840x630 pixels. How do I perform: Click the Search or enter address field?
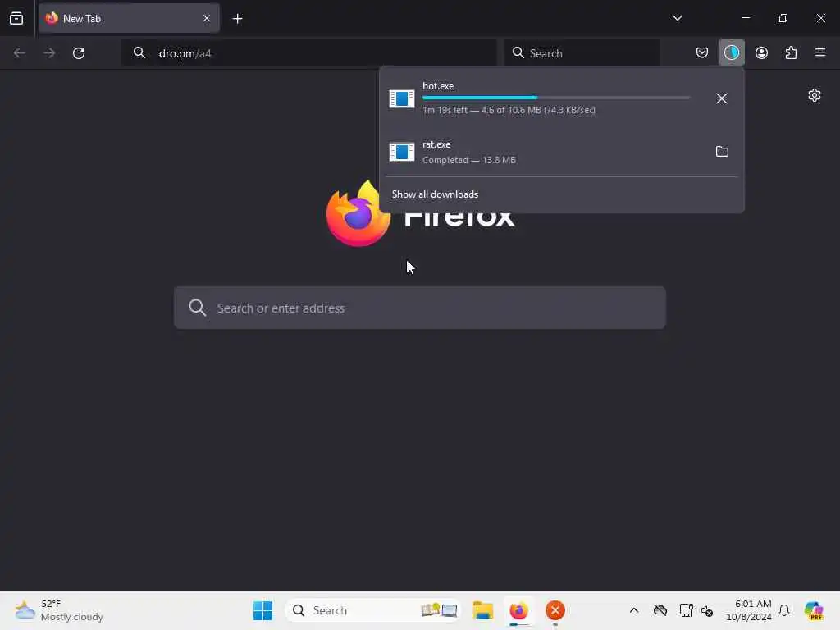420,308
